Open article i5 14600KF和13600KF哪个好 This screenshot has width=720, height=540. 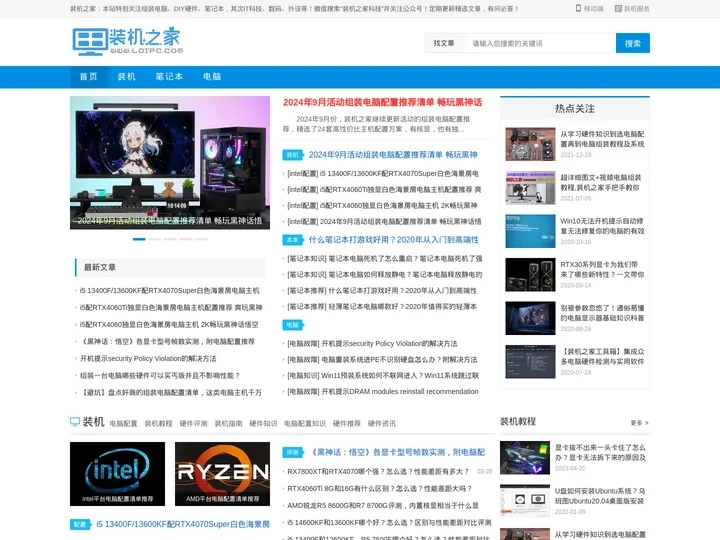pyautogui.click(x=389, y=523)
